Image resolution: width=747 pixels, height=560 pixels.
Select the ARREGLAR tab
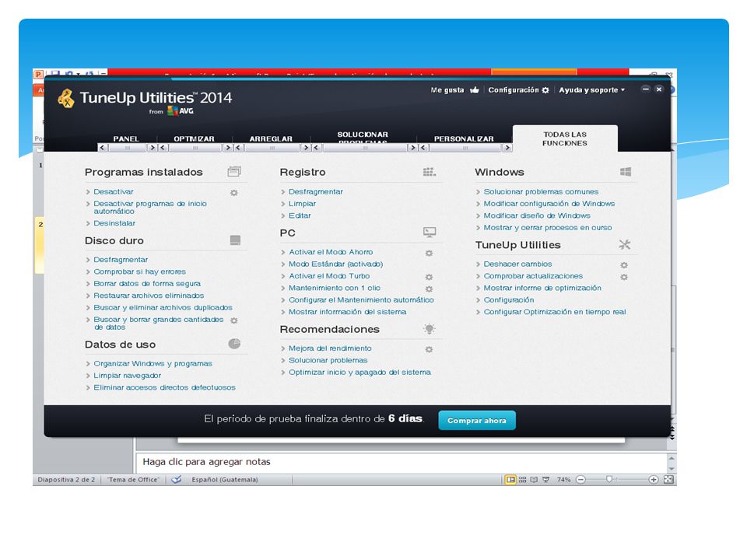tap(271, 138)
